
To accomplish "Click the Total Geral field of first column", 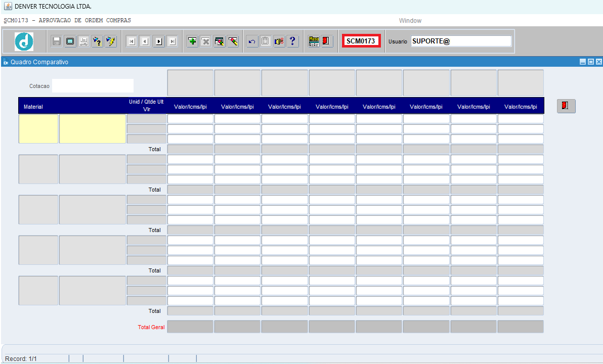I will click(x=190, y=327).
